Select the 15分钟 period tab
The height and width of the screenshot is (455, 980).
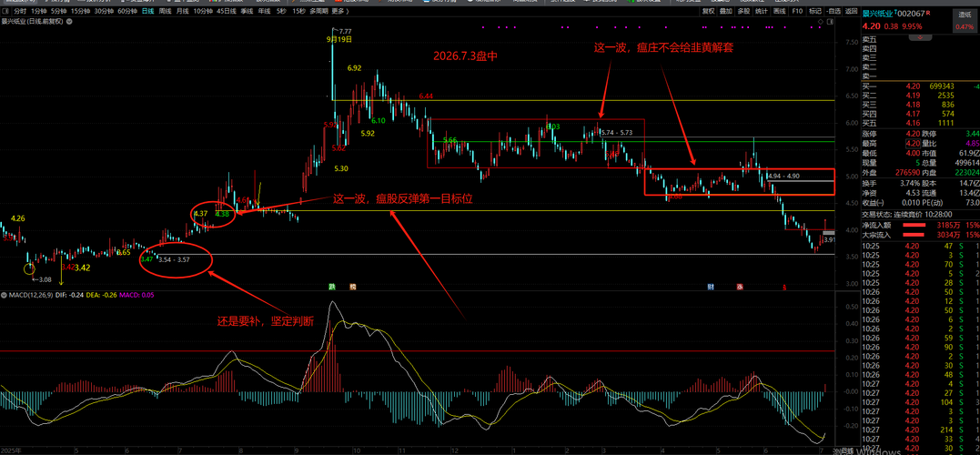click(x=80, y=11)
